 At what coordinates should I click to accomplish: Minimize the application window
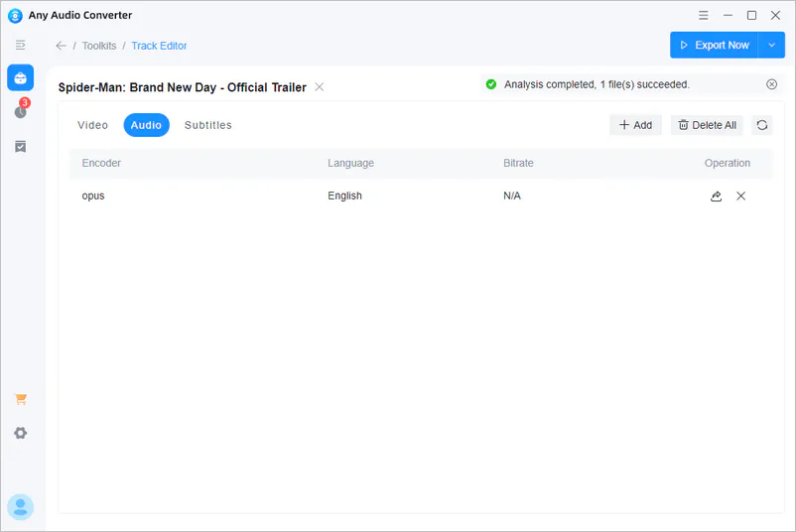point(728,15)
